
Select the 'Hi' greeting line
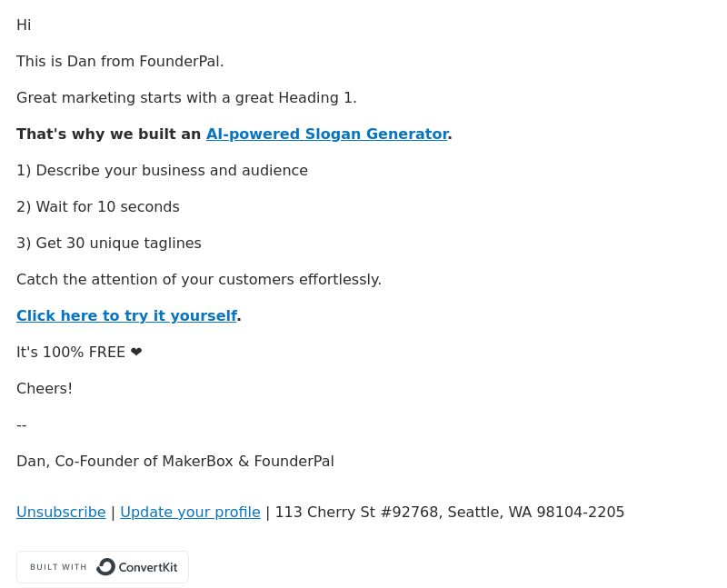(24, 25)
